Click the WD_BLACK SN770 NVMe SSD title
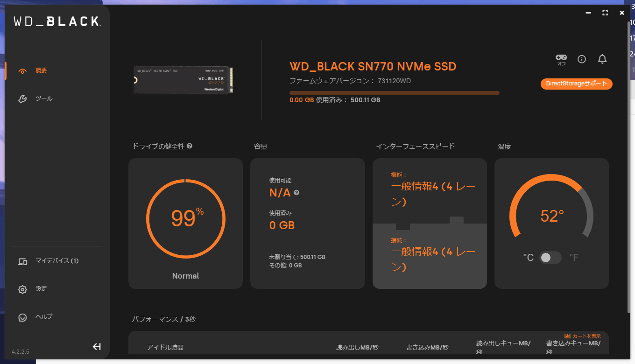This screenshot has width=635, height=364. [x=373, y=66]
